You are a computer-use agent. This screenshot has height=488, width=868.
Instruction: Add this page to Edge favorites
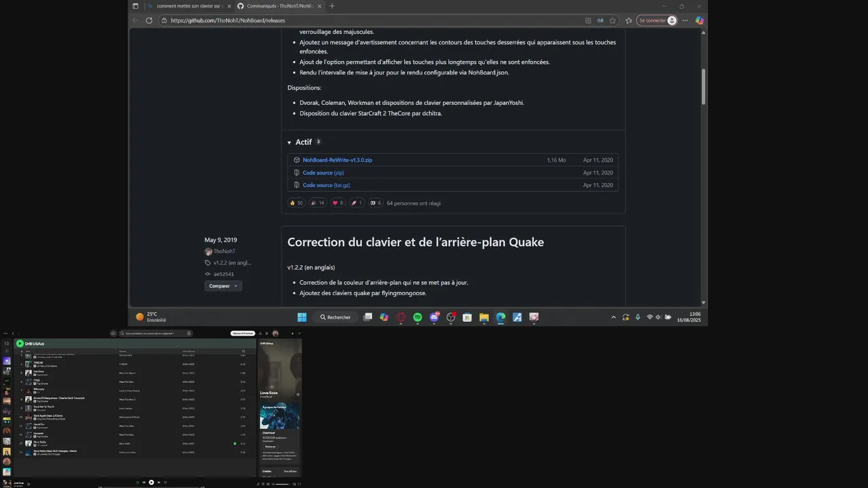point(612,20)
